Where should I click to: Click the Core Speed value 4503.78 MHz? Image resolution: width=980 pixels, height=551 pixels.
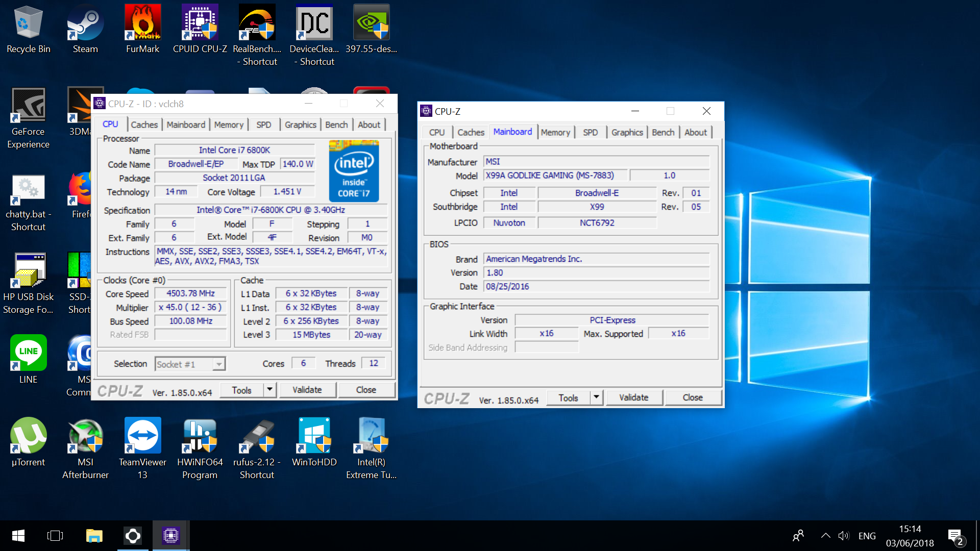[191, 293]
